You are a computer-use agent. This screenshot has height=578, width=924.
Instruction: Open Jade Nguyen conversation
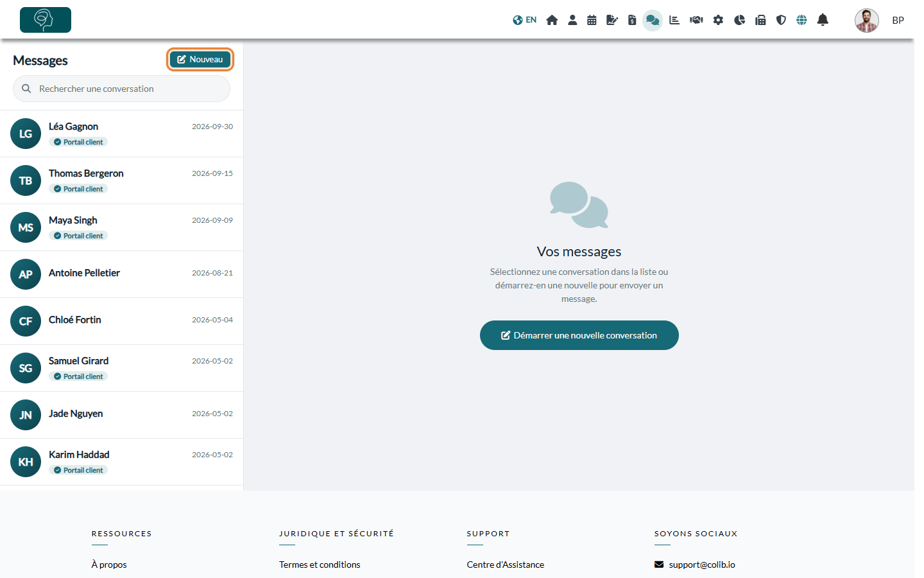click(x=121, y=415)
